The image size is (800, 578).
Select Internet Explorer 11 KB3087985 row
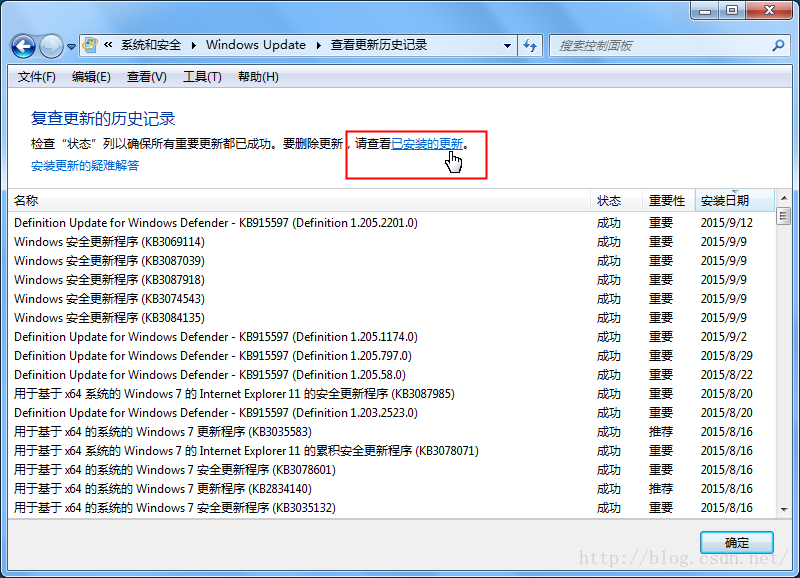[392, 394]
